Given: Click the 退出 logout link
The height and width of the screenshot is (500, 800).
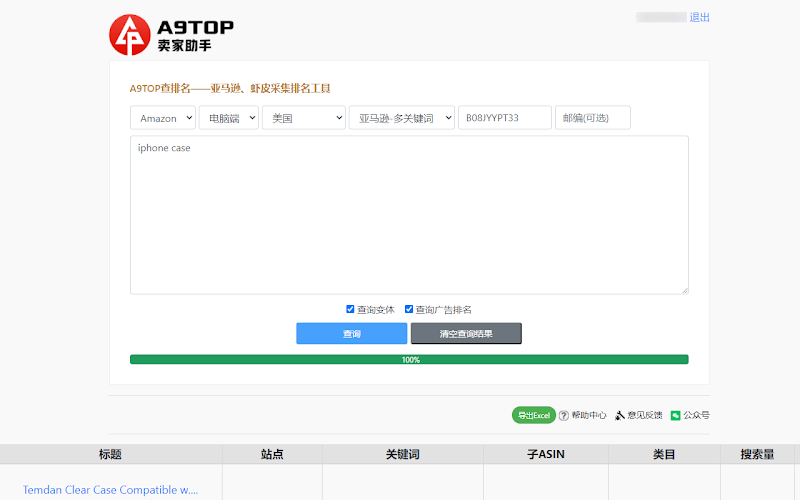Looking at the screenshot, I should (x=699, y=17).
